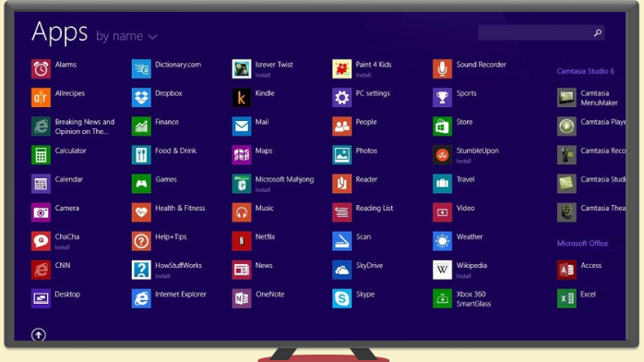
Task: Click the up arrow circle button
Action: tap(39, 335)
